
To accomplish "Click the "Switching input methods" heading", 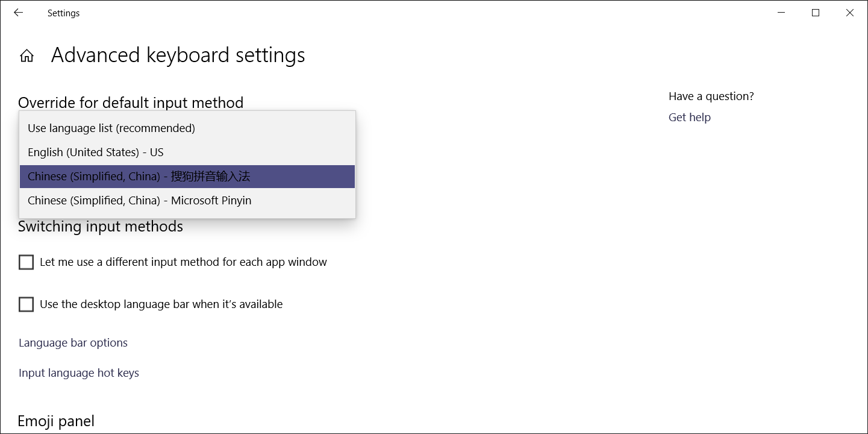I will pyautogui.click(x=101, y=227).
